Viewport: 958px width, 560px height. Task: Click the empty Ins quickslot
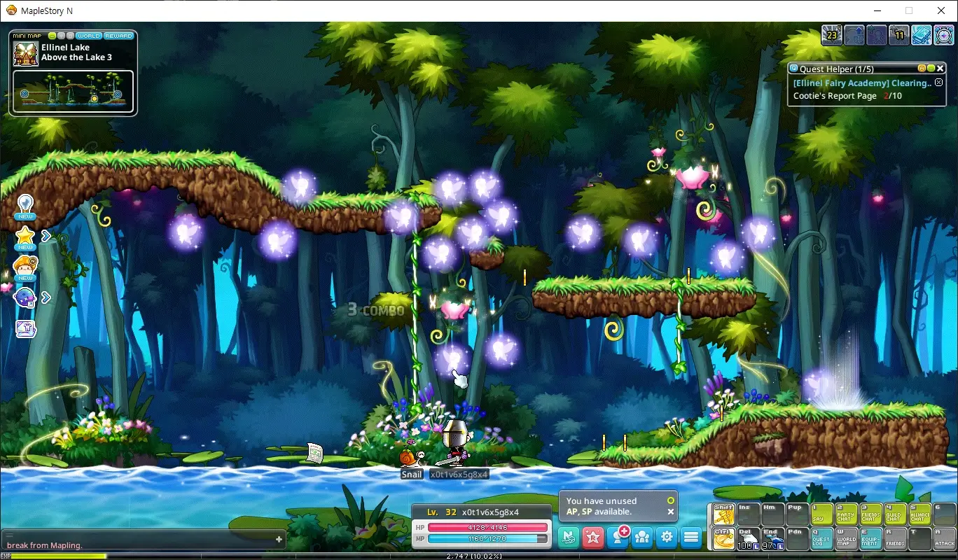(x=749, y=514)
